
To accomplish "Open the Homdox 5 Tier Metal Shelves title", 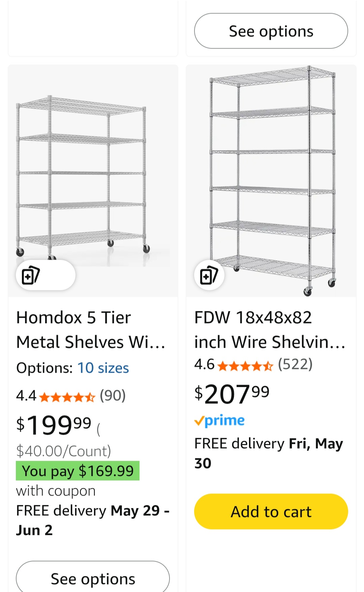I will pyautogui.click(x=90, y=330).
